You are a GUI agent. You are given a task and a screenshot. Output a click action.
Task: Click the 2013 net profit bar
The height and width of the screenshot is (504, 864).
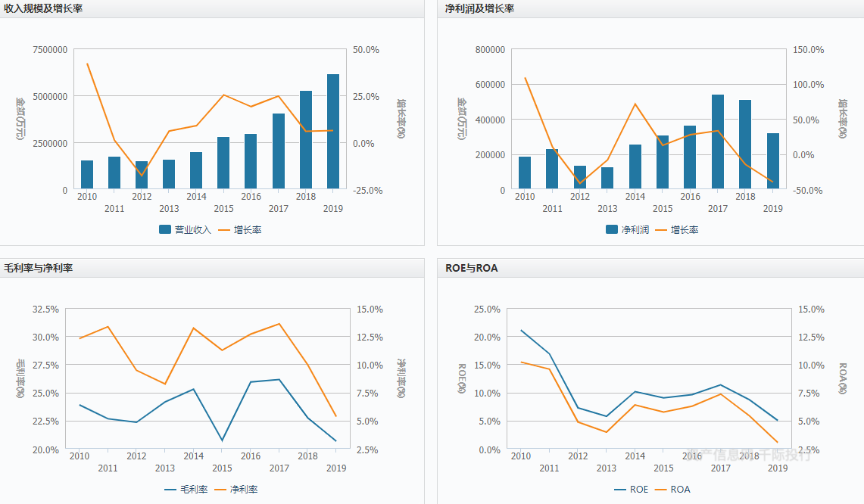coord(607,179)
